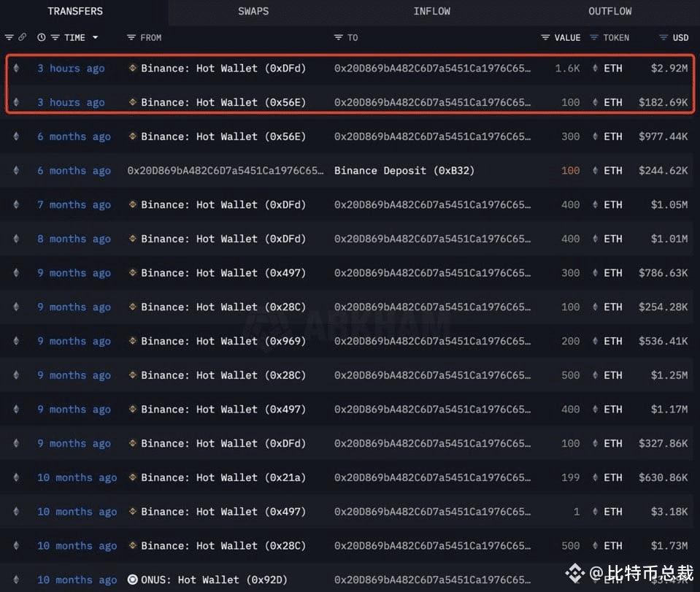Switch to the SWAPS tab
This screenshot has height=592, width=700.
click(x=253, y=11)
